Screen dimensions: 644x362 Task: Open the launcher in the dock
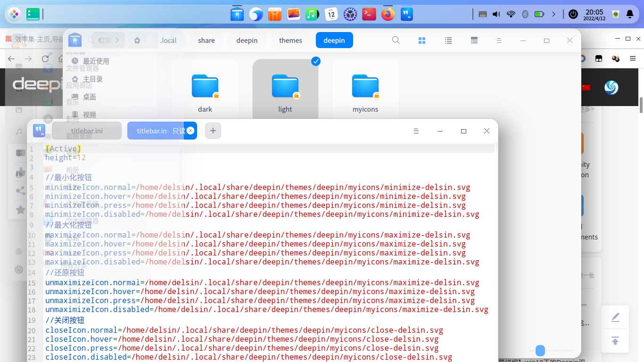pyautogui.click(x=15, y=14)
